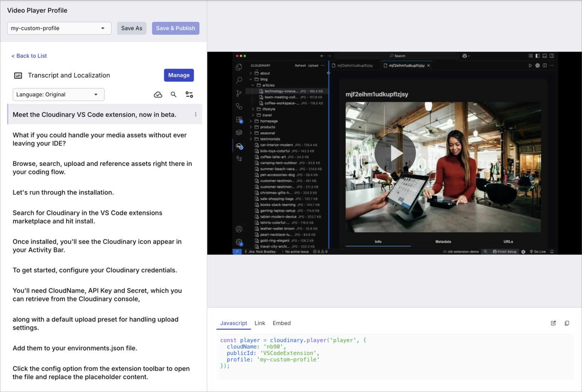Select the Cloudinary extension icon in the Activity Bar
Viewport: 582px width, 392px height.
pyautogui.click(x=239, y=146)
